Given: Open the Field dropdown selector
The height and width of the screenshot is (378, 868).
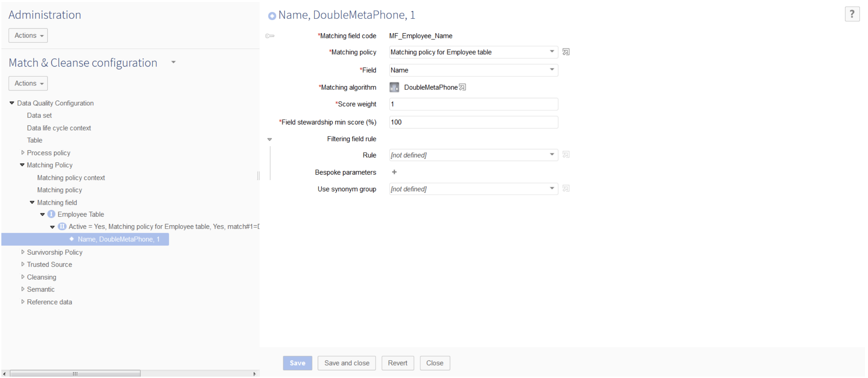Looking at the screenshot, I should click(x=553, y=70).
